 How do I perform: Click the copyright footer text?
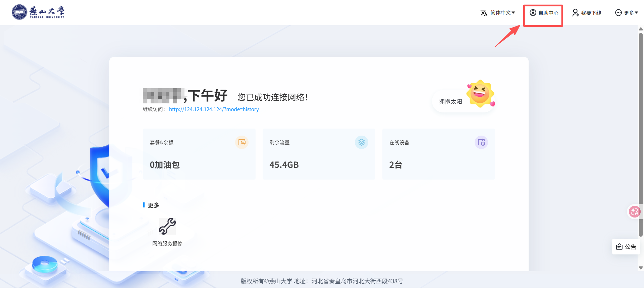point(322,281)
